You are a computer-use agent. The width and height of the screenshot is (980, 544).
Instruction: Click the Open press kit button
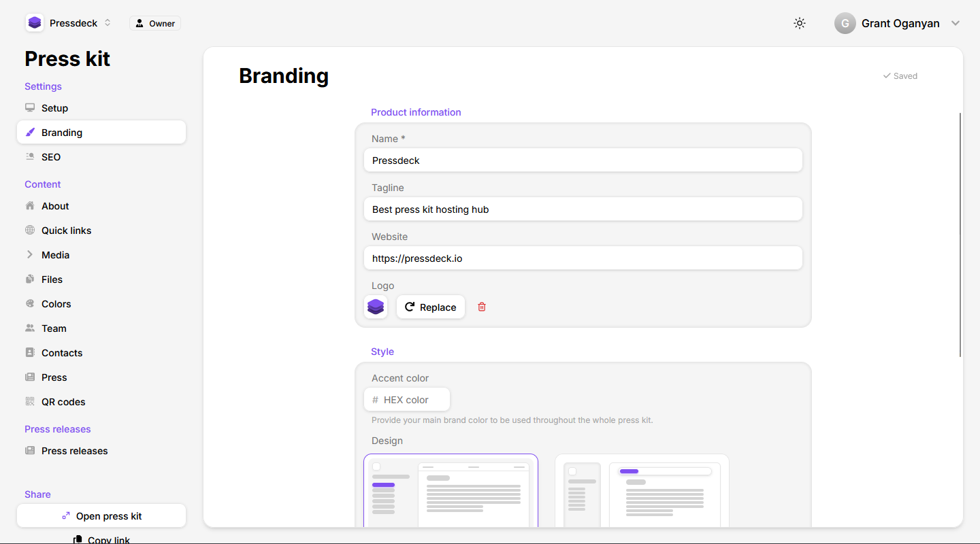coord(101,516)
